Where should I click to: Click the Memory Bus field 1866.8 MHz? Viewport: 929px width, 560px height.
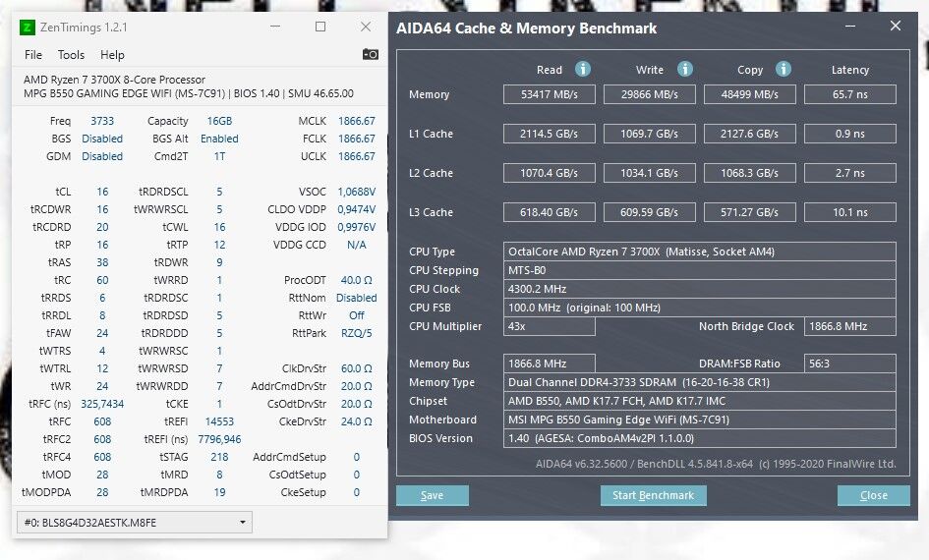click(x=550, y=364)
